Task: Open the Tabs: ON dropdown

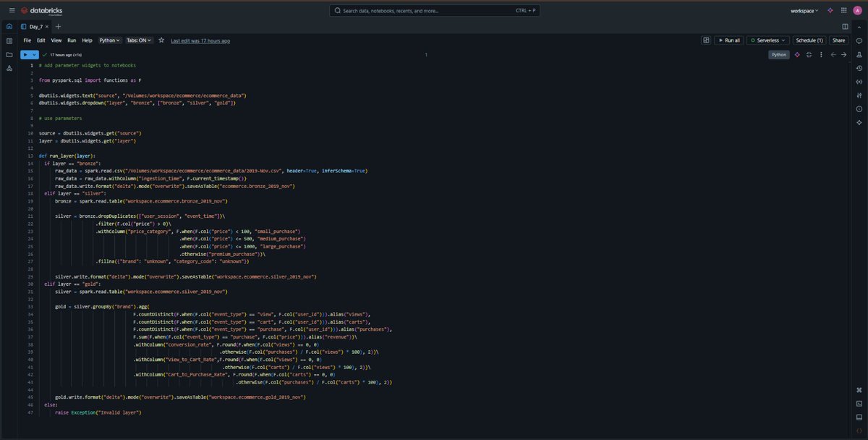Action: [x=139, y=41]
